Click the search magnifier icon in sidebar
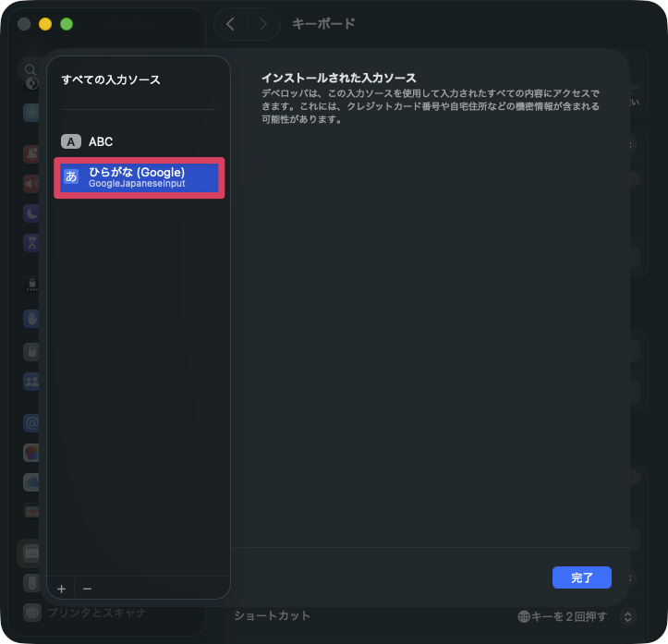 click(x=30, y=69)
